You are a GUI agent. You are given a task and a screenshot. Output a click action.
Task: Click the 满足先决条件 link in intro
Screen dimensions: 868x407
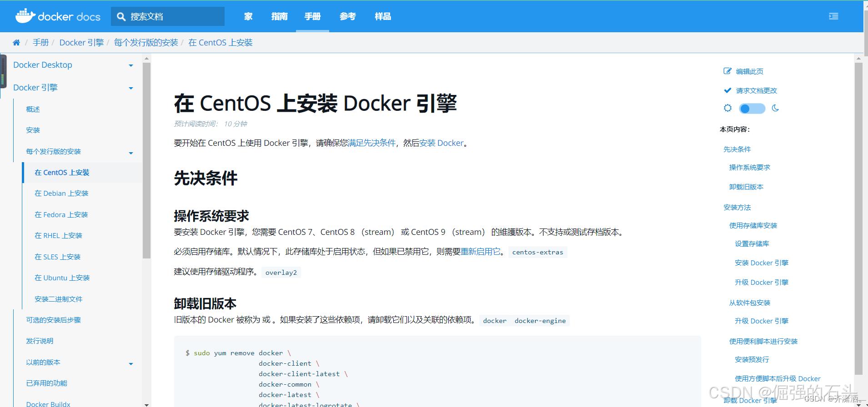coord(372,143)
